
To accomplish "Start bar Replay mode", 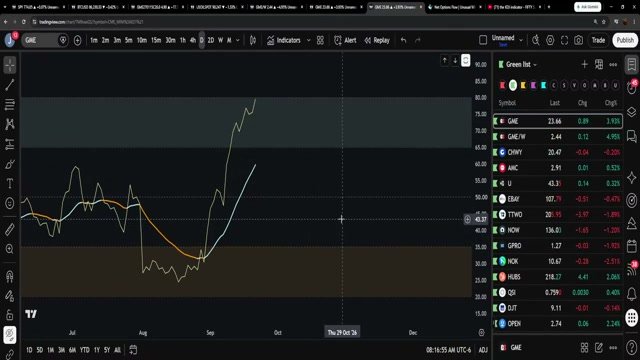I will tap(377, 40).
